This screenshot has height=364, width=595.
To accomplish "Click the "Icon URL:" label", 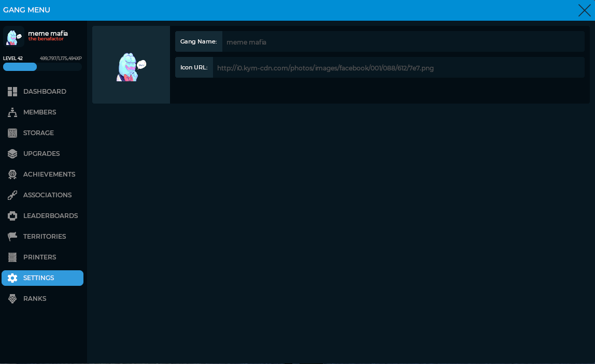I will point(194,67).
